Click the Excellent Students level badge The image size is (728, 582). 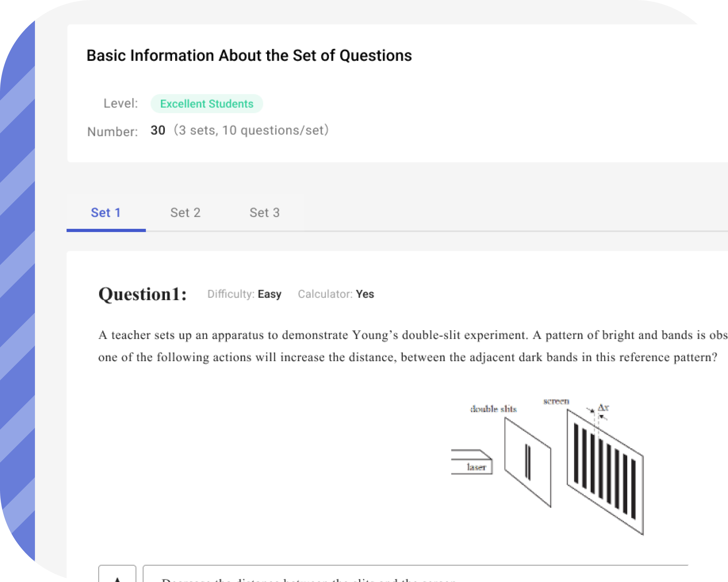pyautogui.click(x=206, y=104)
